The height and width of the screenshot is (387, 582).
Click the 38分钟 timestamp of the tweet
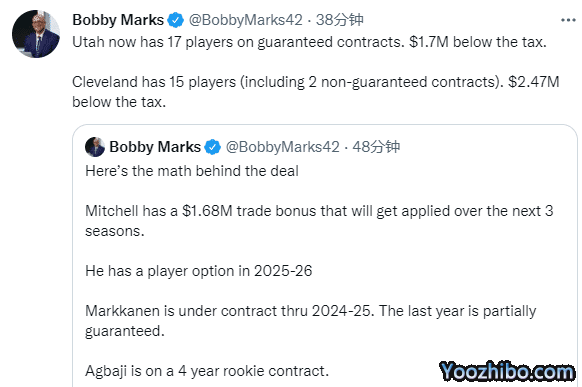tap(340, 20)
